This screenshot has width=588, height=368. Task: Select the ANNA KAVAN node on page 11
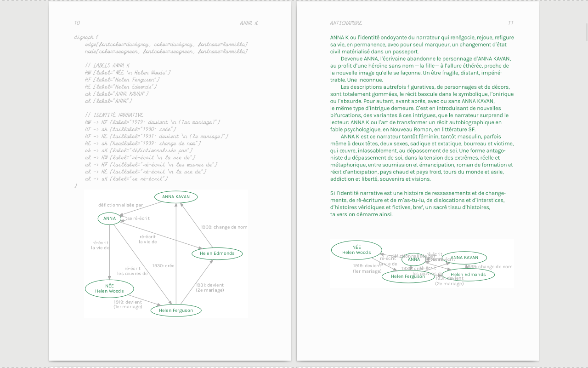(464, 258)
